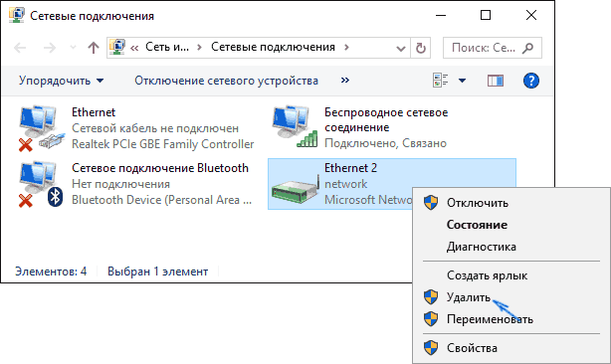Screen dimensions: 611x364
Task: Click the Сеть и... breadcrumb
Action: point(167,47)
